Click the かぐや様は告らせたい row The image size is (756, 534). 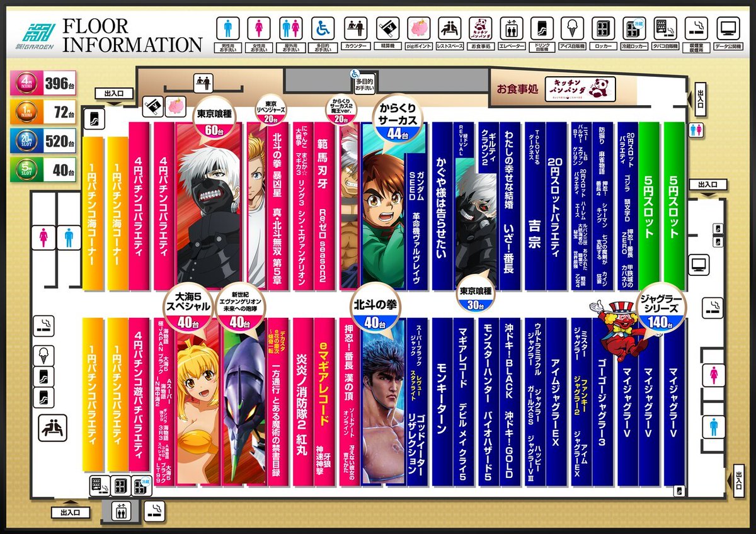pyautogui.click(x=442, y=207)
